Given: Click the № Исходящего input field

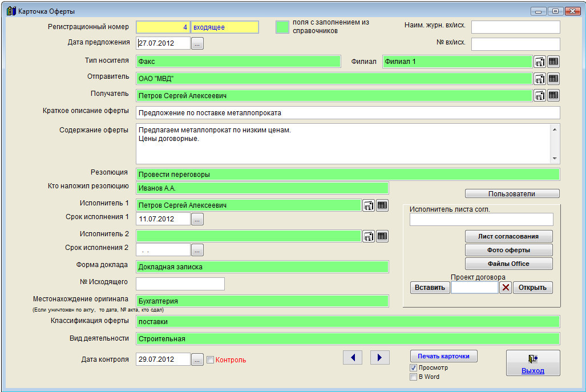Looking at the screenshot, I should (180, 284).
